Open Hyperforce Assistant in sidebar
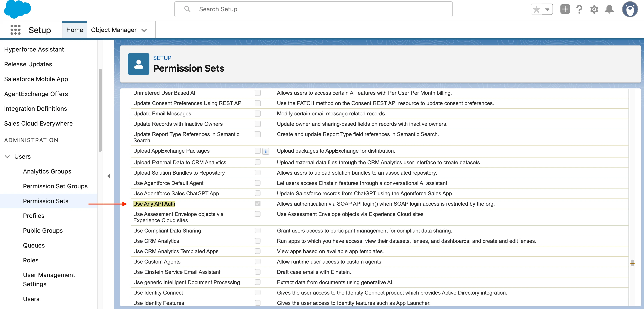Image resolution: width=644 pixels, height=309 pixels. tap(34, 49)
